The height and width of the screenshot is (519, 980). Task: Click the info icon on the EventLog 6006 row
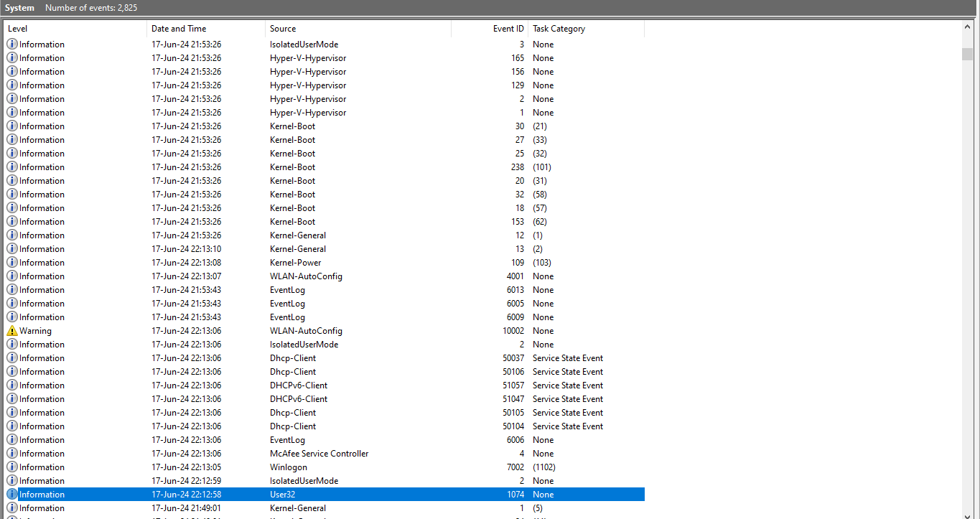pyautogui.click(x=11, y=440)
